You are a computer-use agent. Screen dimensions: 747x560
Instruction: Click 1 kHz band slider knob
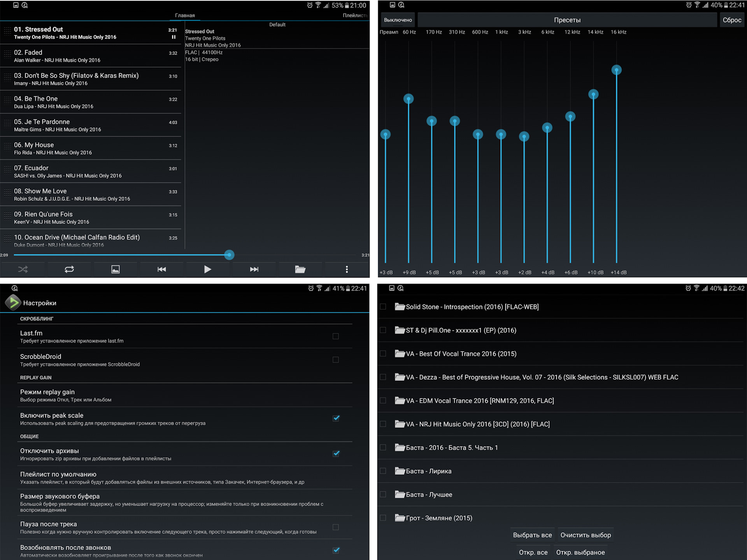click(x=501, y=135)
